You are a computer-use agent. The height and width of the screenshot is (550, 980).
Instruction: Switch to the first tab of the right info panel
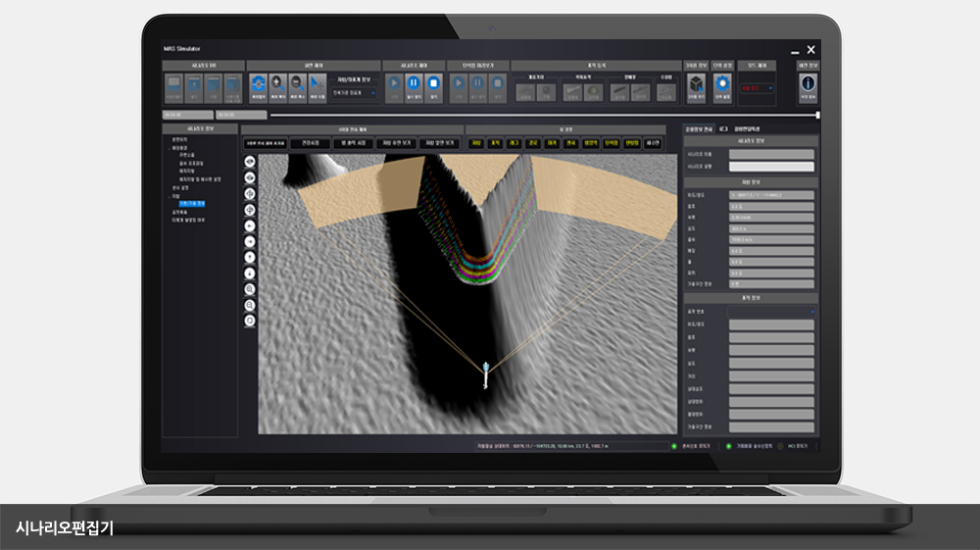(x=699, y=128)
